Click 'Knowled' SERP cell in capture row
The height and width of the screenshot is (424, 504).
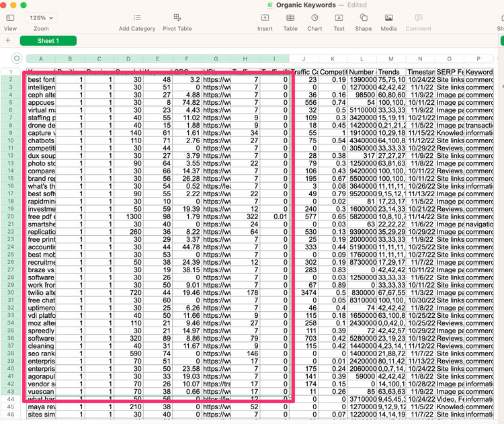click(x=450, y=133)
